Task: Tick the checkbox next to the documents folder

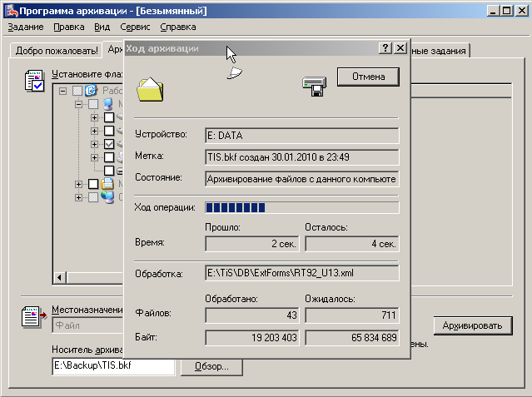Action: 93,184
